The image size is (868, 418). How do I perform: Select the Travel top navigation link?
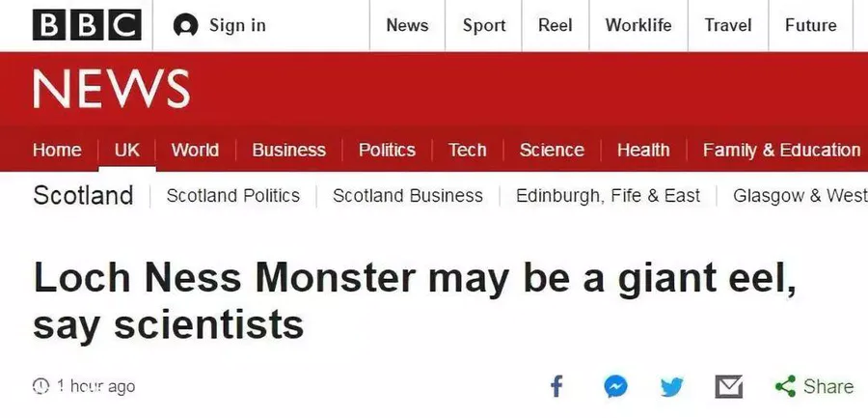click(728, 25)
